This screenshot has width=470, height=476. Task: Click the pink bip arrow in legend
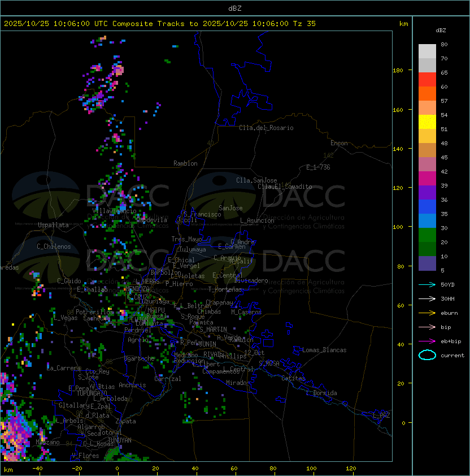[x=427, y=327]
